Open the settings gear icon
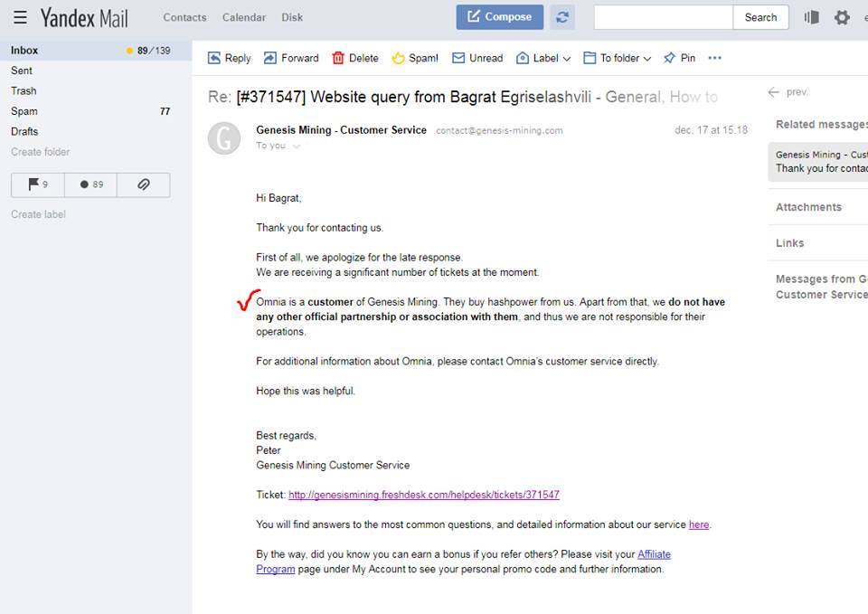The image size is (868, 614). click(842, 17)
